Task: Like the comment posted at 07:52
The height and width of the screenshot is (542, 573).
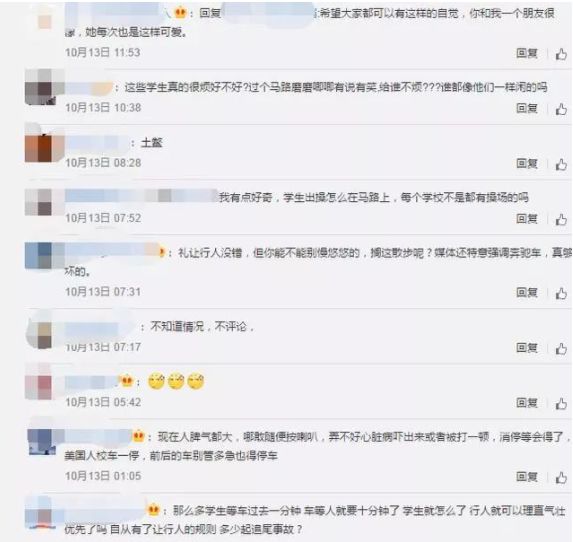Action: click(561, 219)
